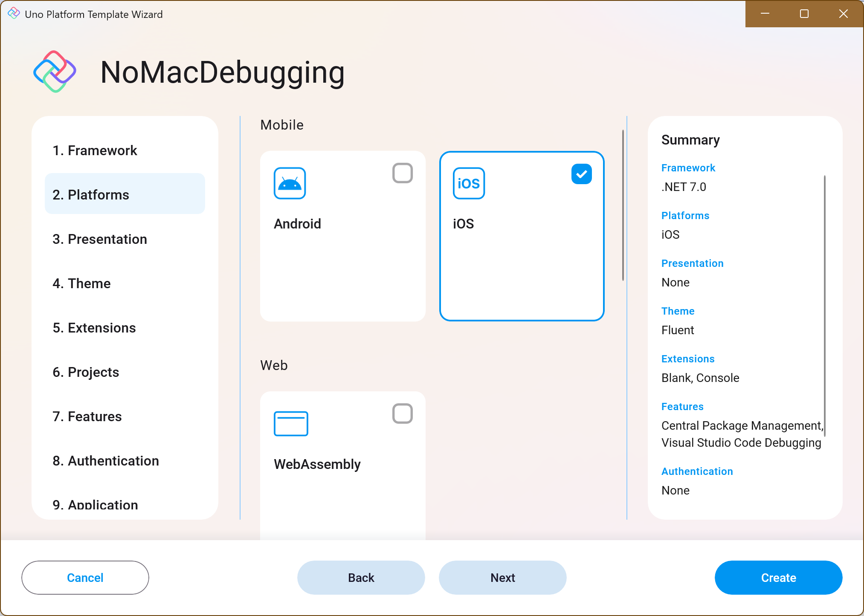Image resolution: width=864 pixels, height=616 pixels.
Task: Click the Uno Platform logo
Action: (54, 72)
